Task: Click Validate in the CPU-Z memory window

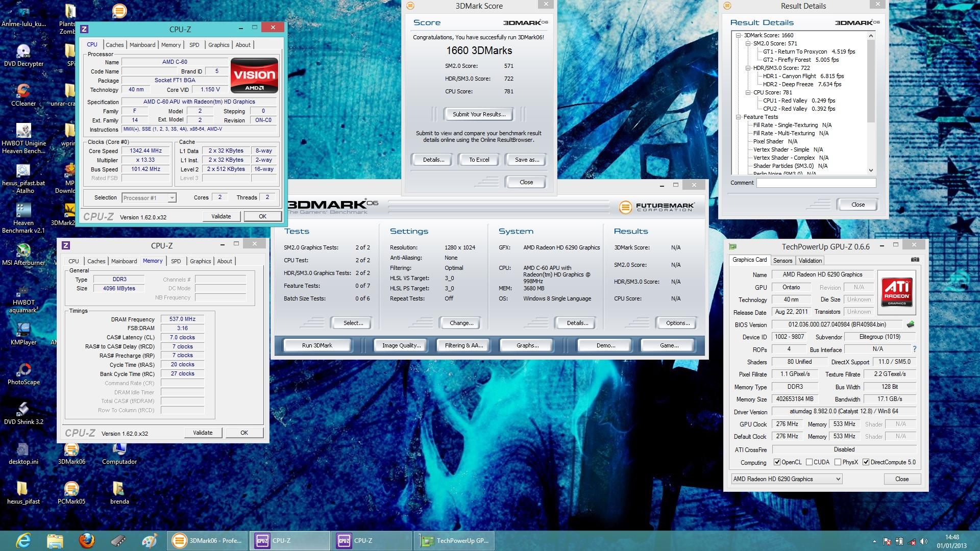Action: click(203, 433)
